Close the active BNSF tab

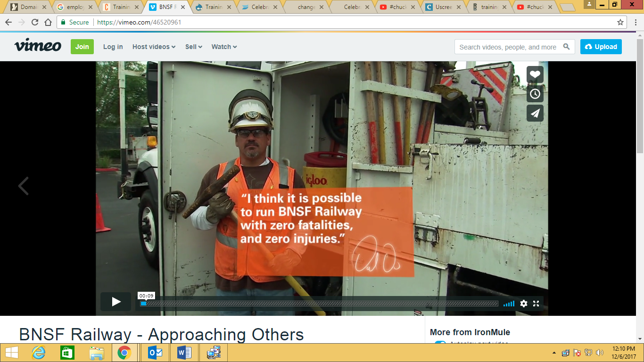pos(183,7)
